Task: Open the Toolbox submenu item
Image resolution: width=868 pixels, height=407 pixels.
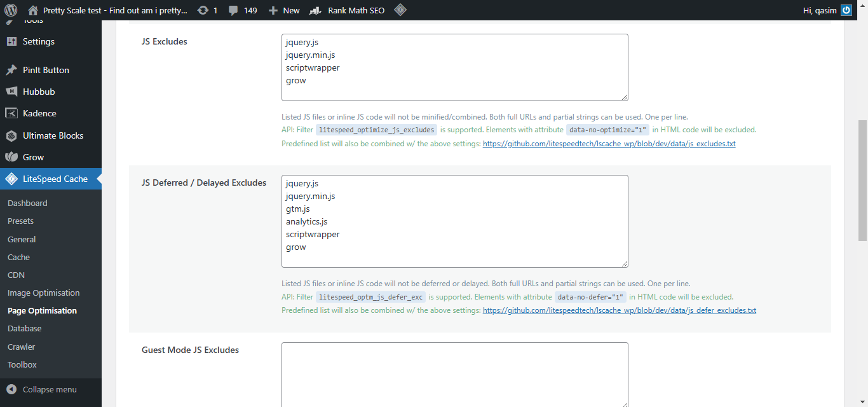Action: (22, 364)
